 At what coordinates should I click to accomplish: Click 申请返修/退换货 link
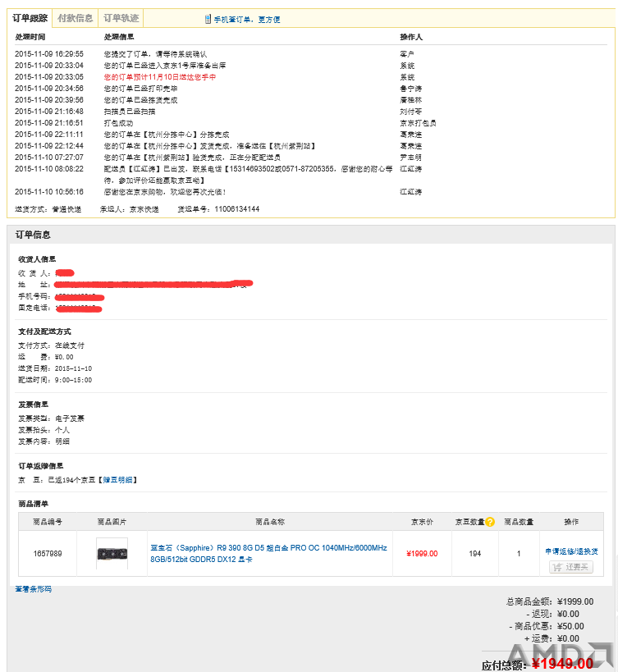point(571,551)
